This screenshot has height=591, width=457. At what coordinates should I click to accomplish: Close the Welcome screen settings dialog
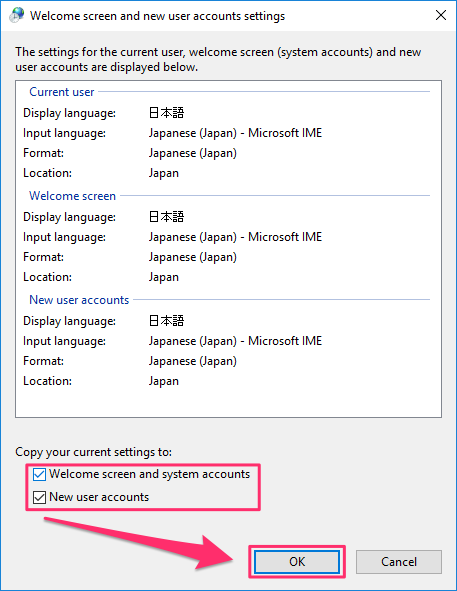441,15
